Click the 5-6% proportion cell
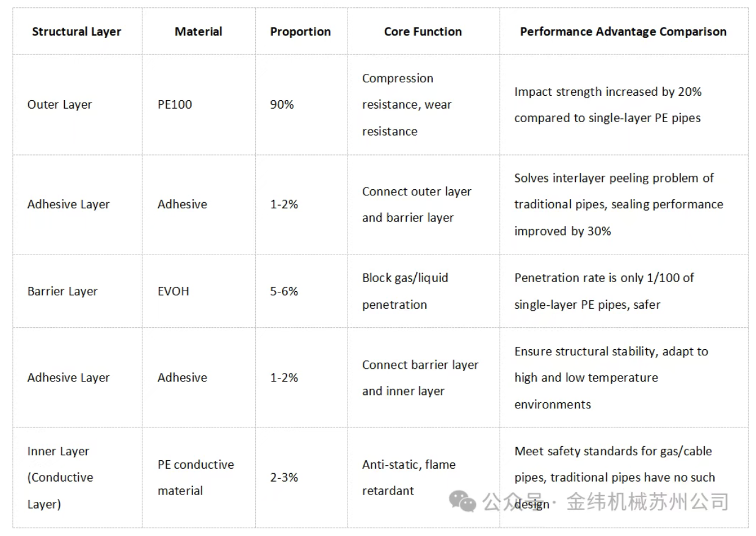 [x=284, y=291]
